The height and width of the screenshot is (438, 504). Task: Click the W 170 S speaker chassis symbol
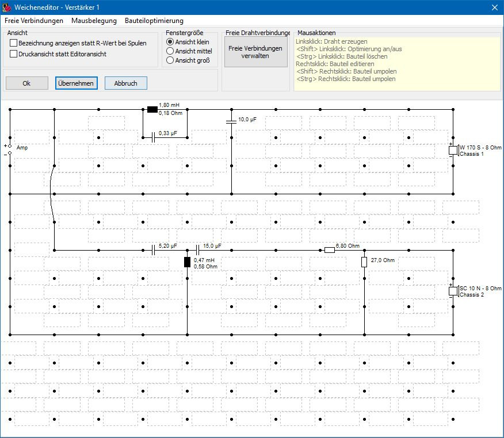tap(453, 151)
